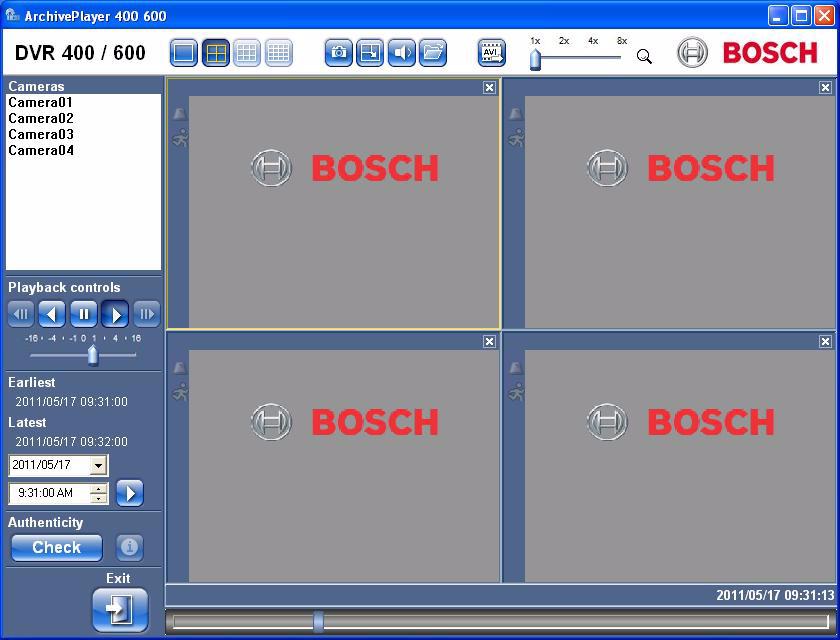Image resolution: width=840 pixels, height=640 pixels.
Task: Click the motion icon in top-left pane
Action: point(181,139)
